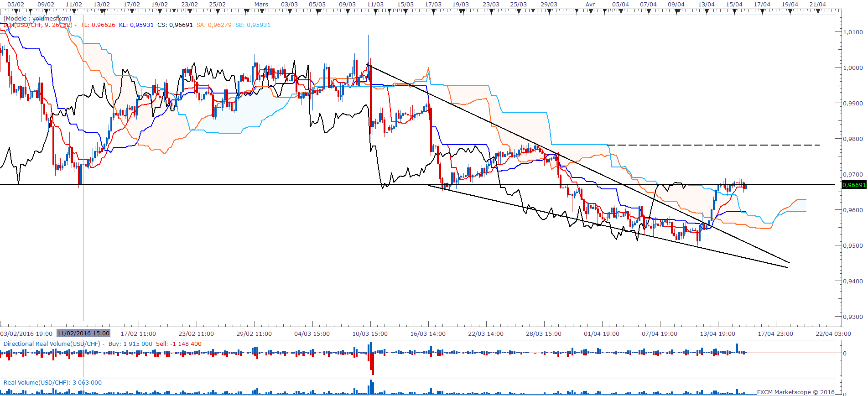Viewport: 868px width, 396px height.
Task: Click the "29/02 11:00" time label
Action: [x=254, y=334]
